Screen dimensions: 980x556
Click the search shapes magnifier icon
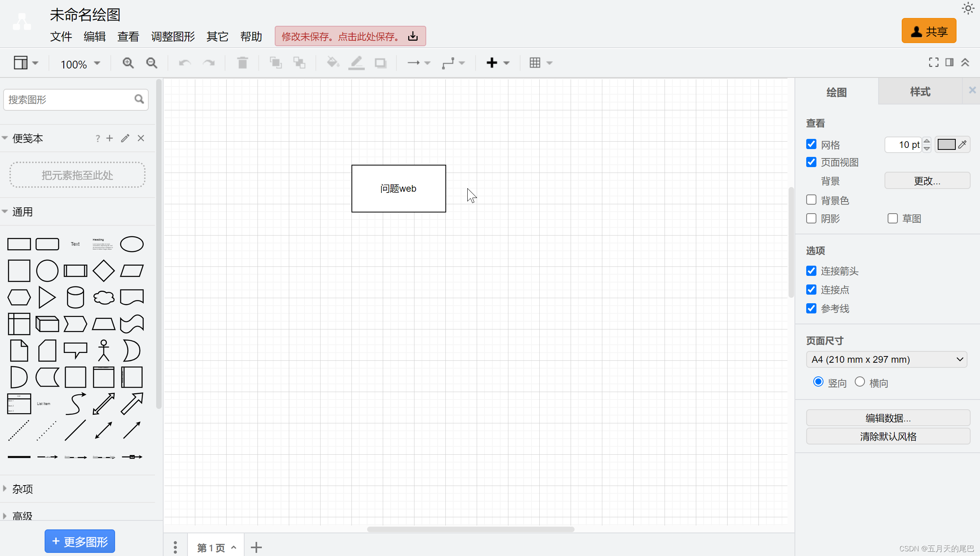[x=139, y=99]
